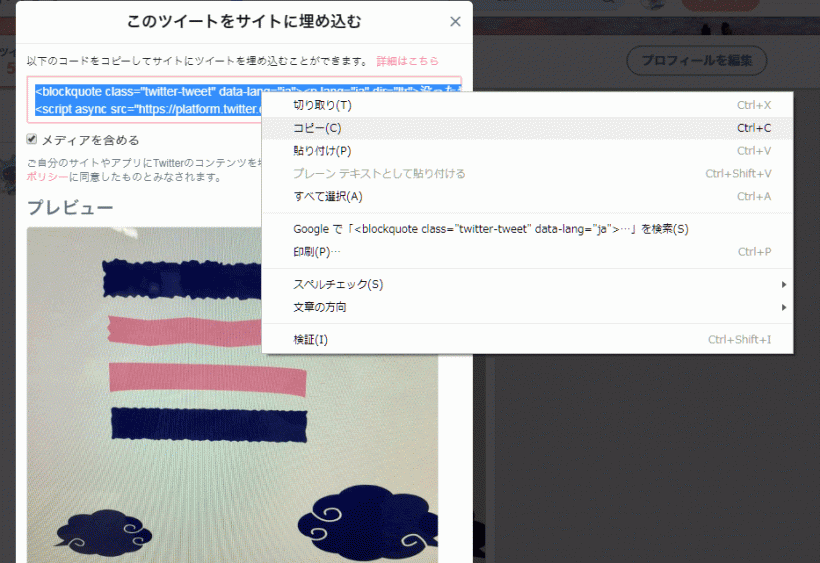
Task: Open the ポリシー link
Action: (x=47, y=177)
